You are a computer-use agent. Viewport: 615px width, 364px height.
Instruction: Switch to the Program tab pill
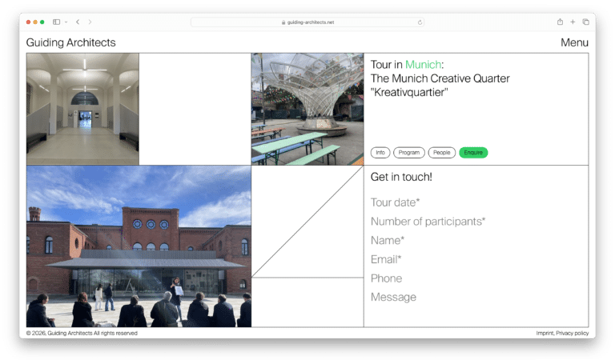click(x=408, y=152)
